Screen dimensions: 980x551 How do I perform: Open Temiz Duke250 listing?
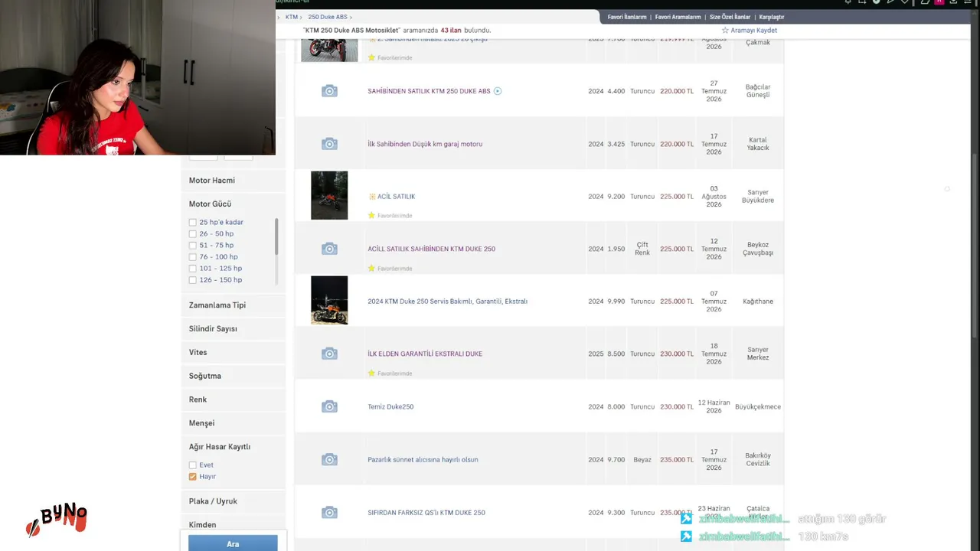(390, 406)
